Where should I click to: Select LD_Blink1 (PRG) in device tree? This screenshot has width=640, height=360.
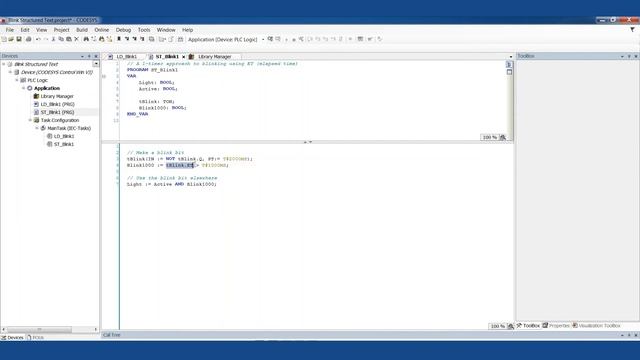[57, 104]
